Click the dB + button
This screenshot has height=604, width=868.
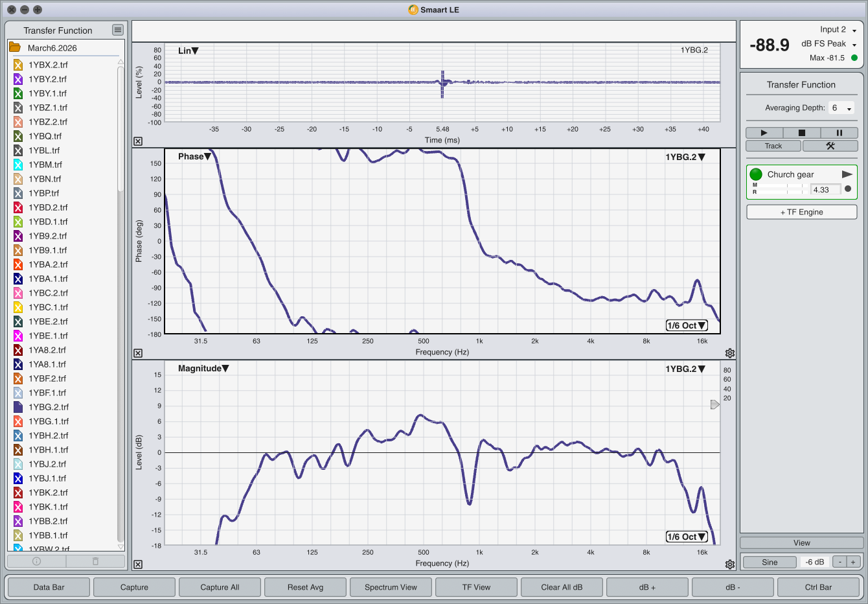tap(648, 587)
